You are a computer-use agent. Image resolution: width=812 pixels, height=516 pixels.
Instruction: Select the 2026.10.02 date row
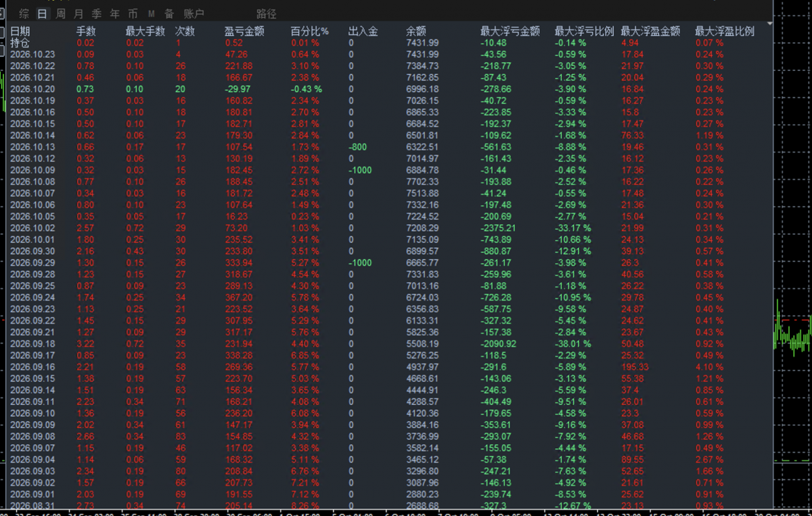tap(32, 228)
